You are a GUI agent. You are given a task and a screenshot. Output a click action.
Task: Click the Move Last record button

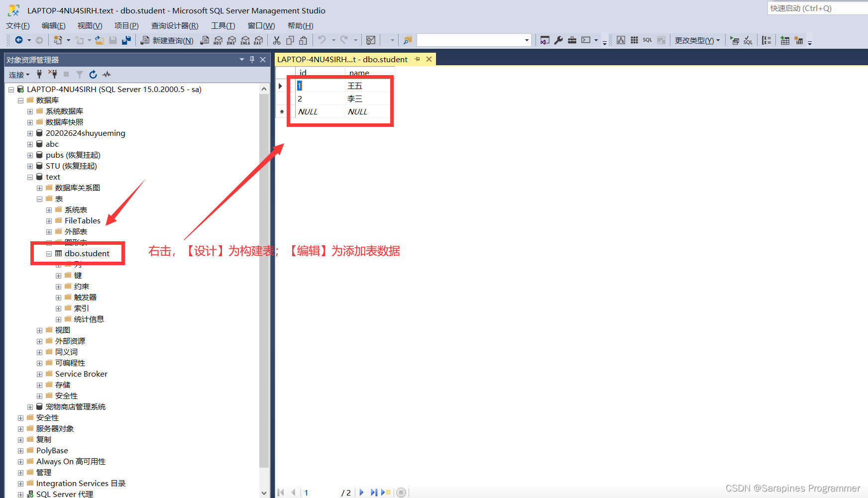373,493
